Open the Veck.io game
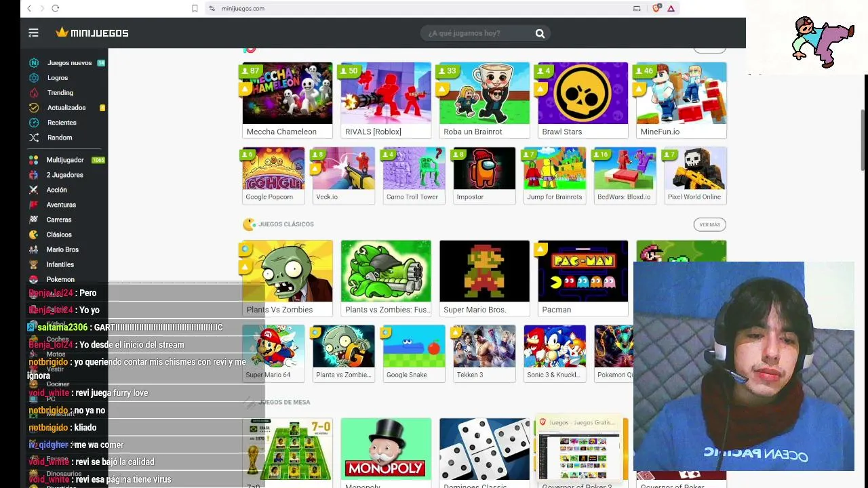868x488 pixels. click(344, 176)
